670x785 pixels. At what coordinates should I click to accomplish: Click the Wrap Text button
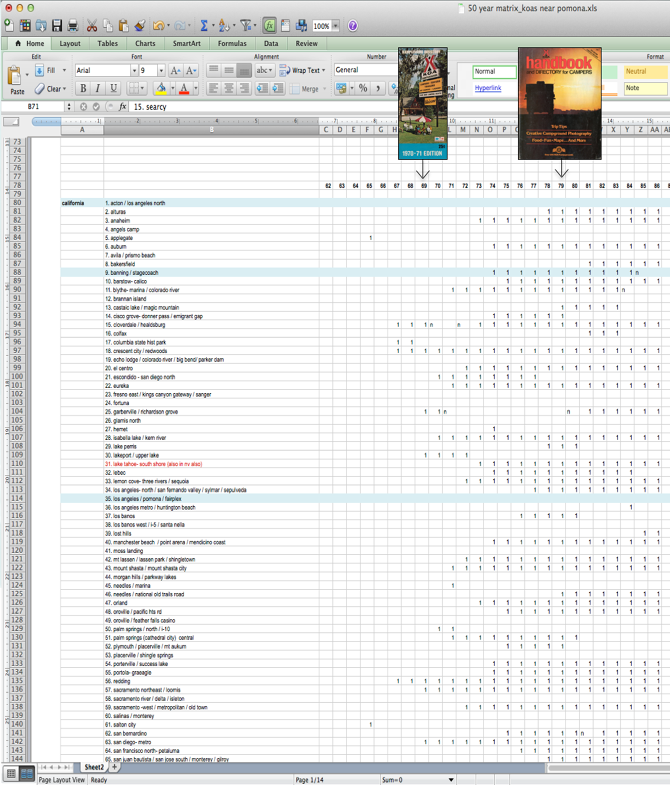coord(300,71)
